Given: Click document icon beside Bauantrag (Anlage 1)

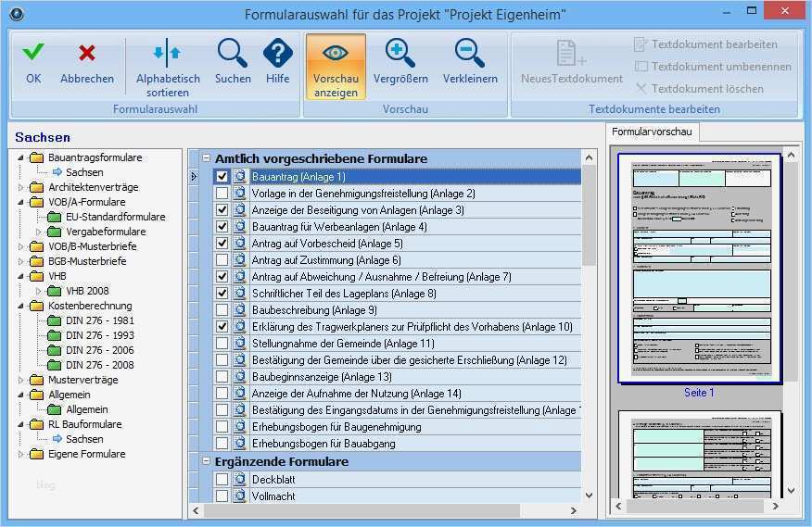Looking at the screenshot, I should pos(240,177).
